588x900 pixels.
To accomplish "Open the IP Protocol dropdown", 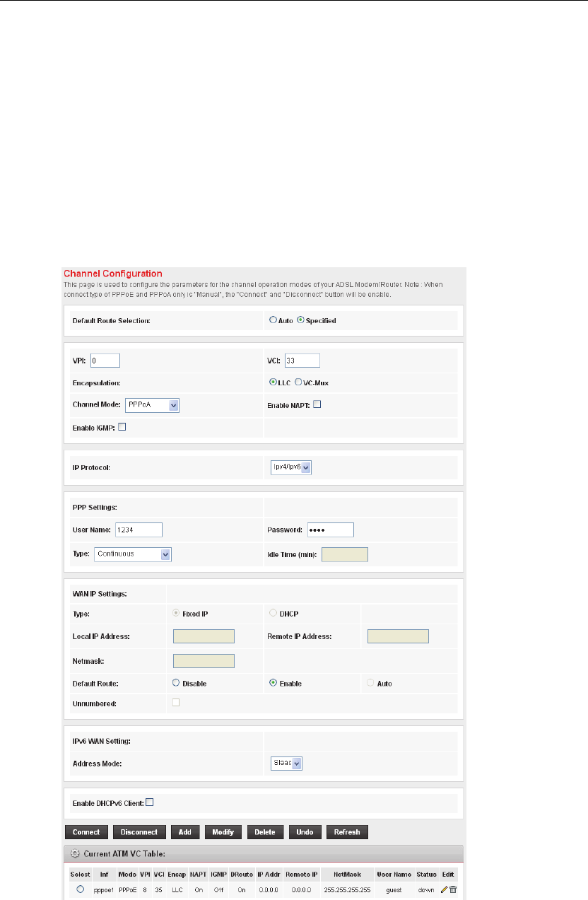I will click(x=291, y=467).
